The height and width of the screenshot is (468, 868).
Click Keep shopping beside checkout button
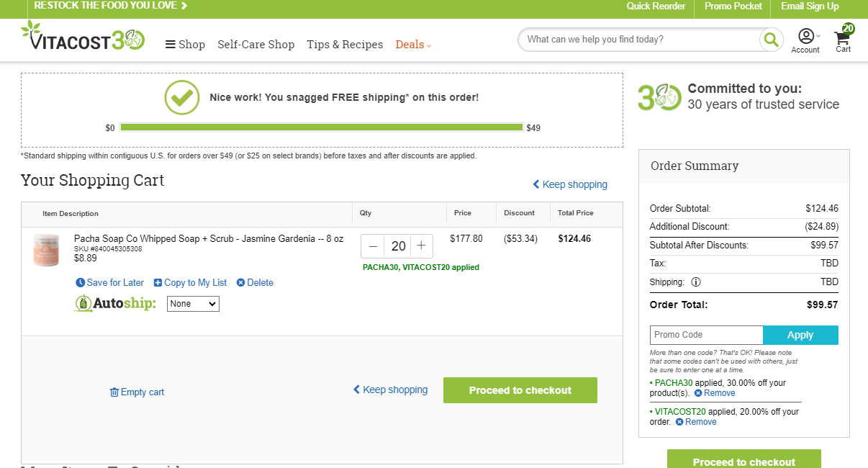click(x=390, y=390)
